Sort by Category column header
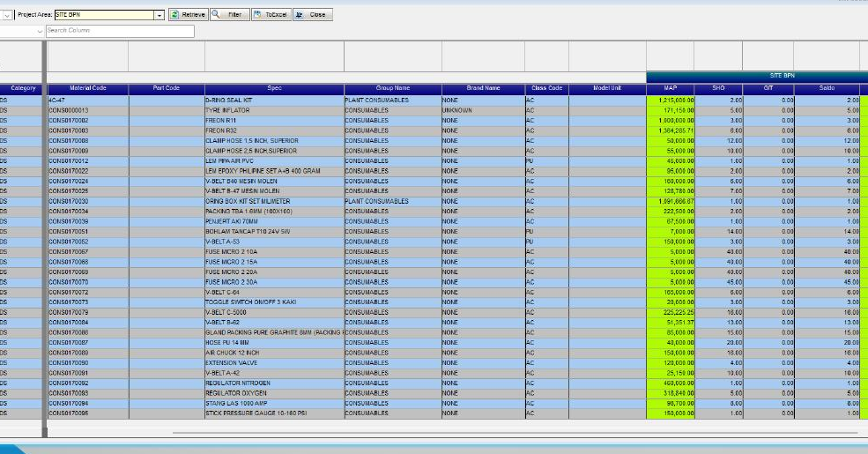The image size is (868, 454). tap(22, 88)
